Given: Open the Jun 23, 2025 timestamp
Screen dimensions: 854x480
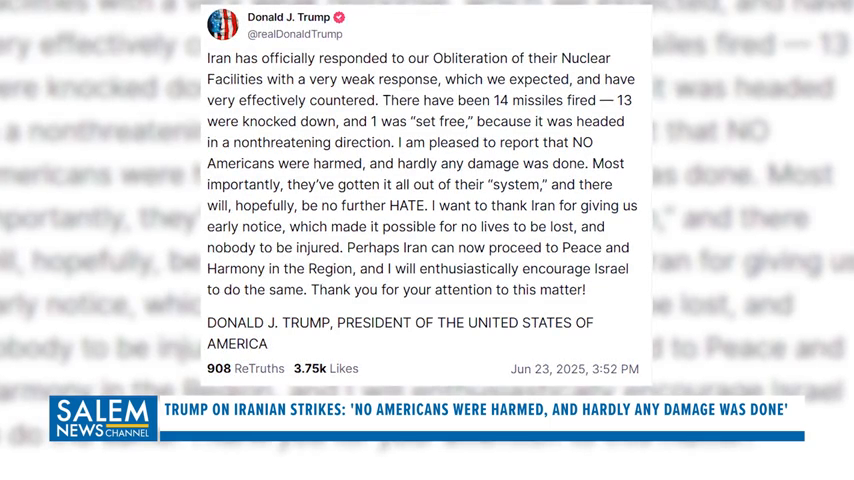Looking at the screenshot, I should [575, 369].
